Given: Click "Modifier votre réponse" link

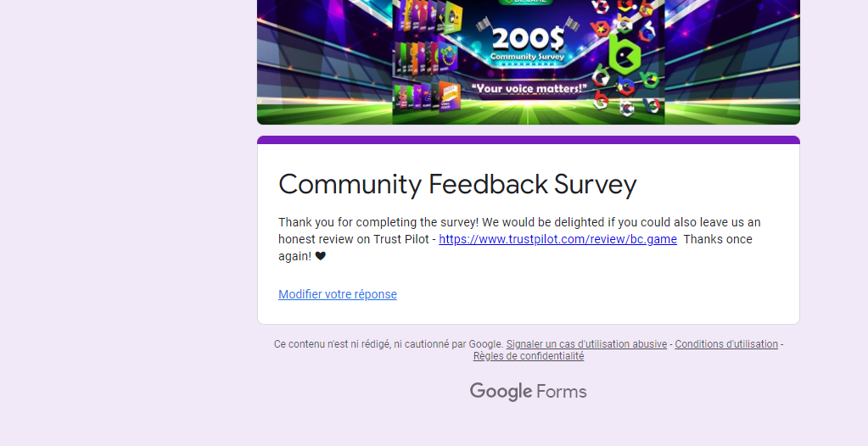Looking at the screenshot, I should pos(337,294).
